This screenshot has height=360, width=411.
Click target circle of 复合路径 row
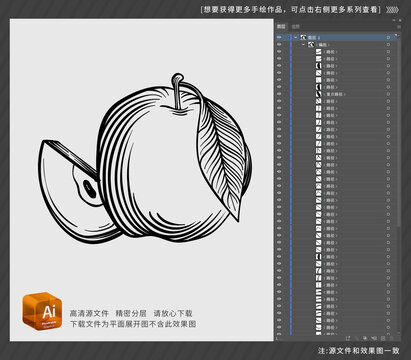click(x=388, y=94)
